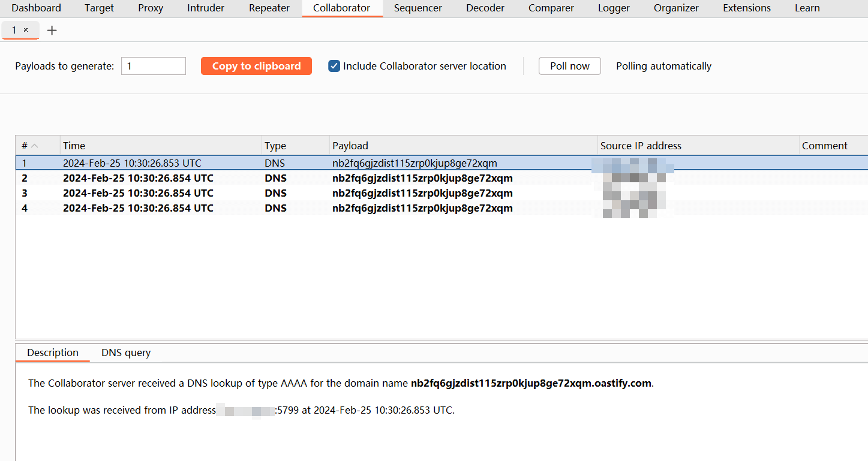Add a new Collaborator tab with plus icon

coord(52,30)
